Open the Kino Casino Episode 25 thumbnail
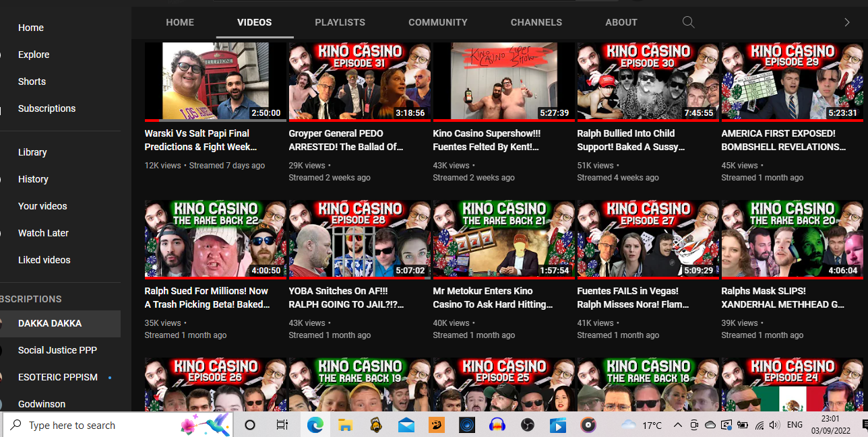 pyautogui.click(x=504, y=384)
